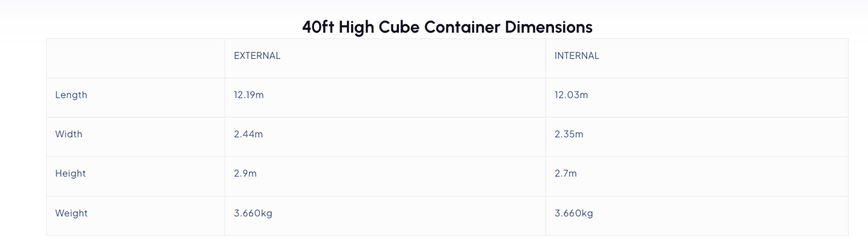Click the Length row label
The height and width of the screenshot is (244, 868).
pos(71,95)
